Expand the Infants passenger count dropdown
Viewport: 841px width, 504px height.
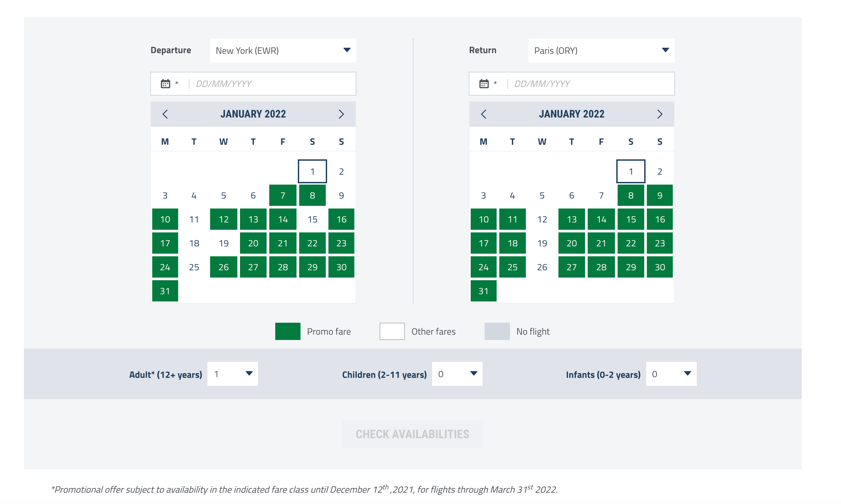[671, 374]
